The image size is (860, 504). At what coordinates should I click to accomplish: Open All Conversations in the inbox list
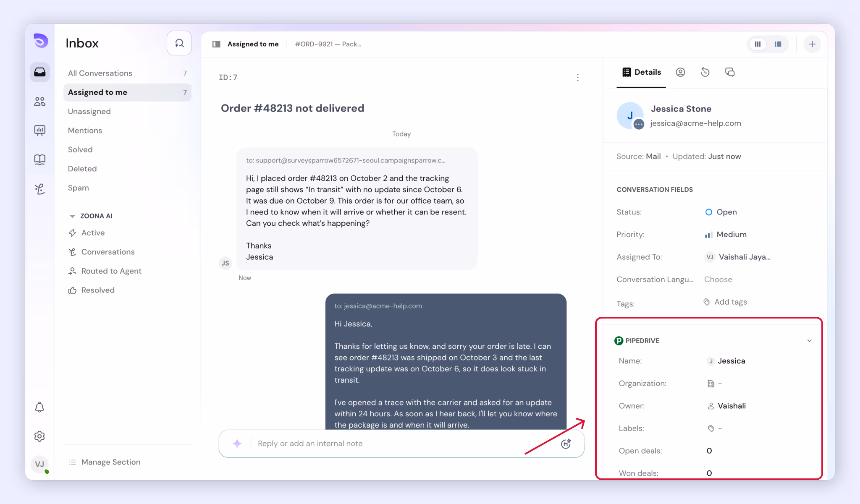click(127, 73)
